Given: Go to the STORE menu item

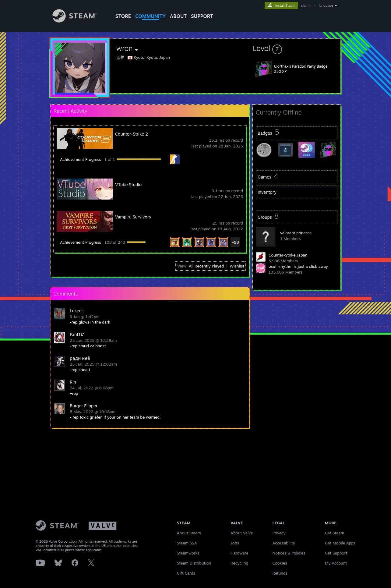Looking at the screenshot, I should coord(123,16).
